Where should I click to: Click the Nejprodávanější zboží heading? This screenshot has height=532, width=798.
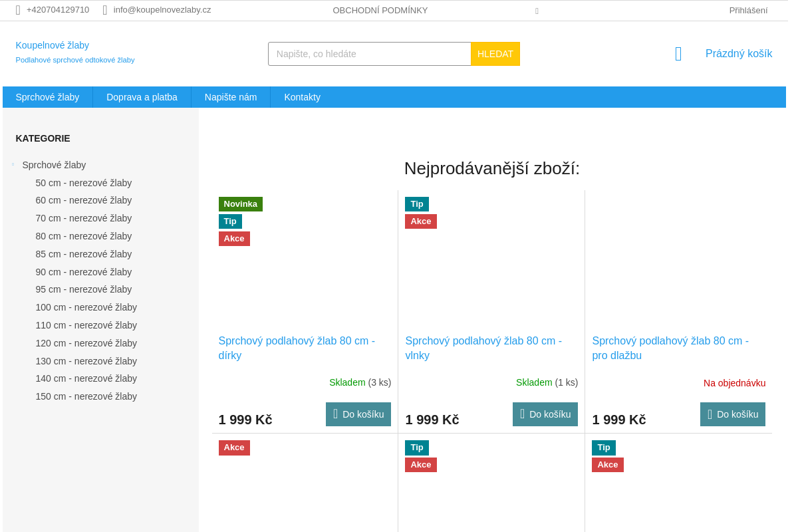492,168
